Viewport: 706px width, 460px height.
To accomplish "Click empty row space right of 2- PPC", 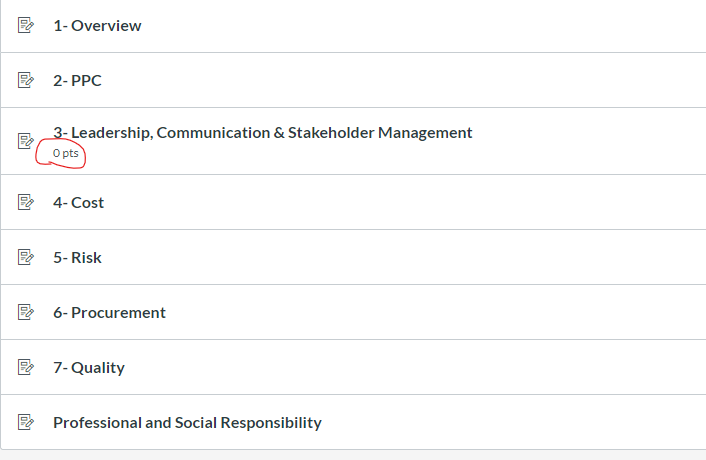I will coord(400,81).
